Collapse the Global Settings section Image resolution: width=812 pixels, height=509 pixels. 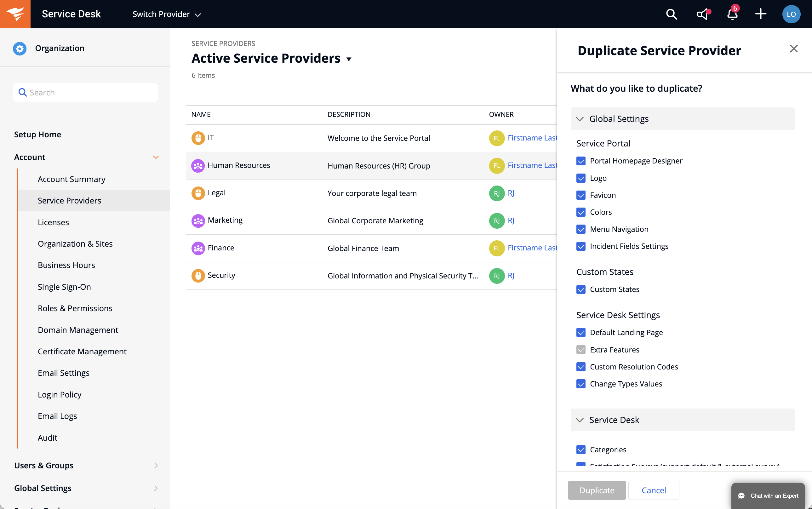click(580, 119)
